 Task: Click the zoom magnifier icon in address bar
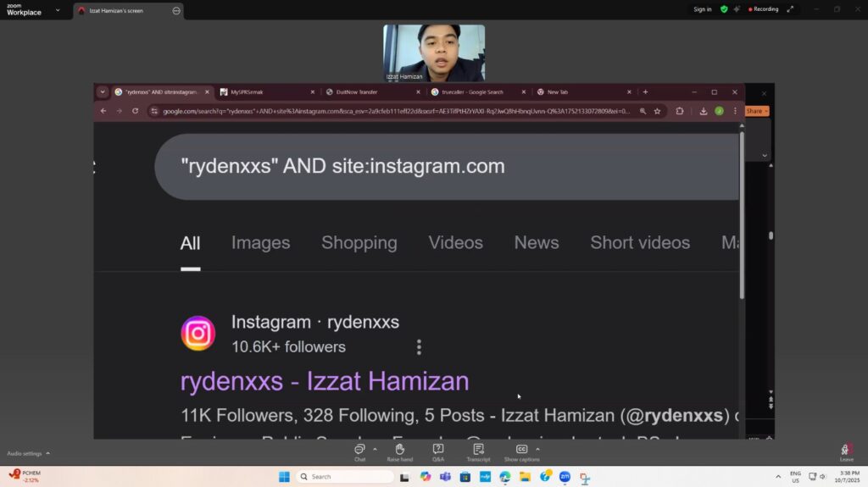643,111
